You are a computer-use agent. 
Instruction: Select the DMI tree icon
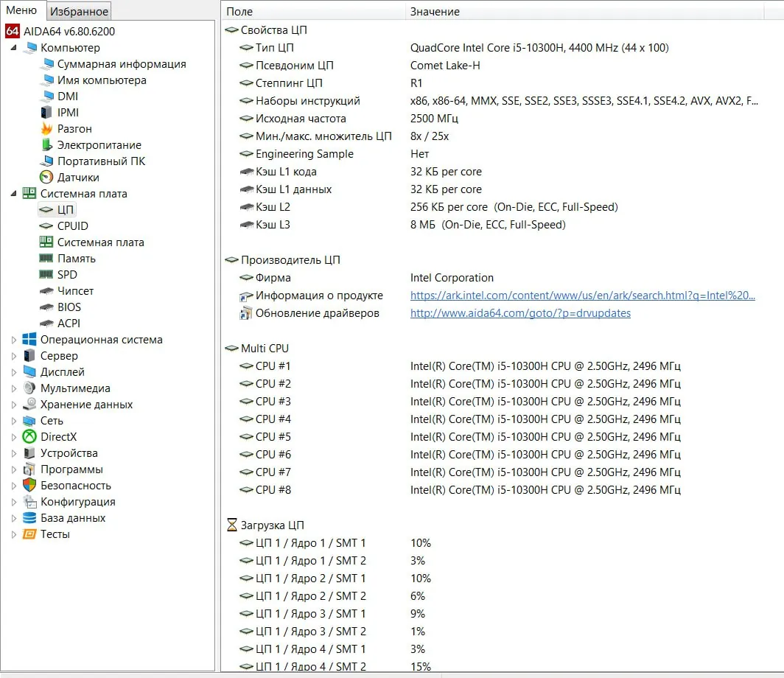click(48, 96)
